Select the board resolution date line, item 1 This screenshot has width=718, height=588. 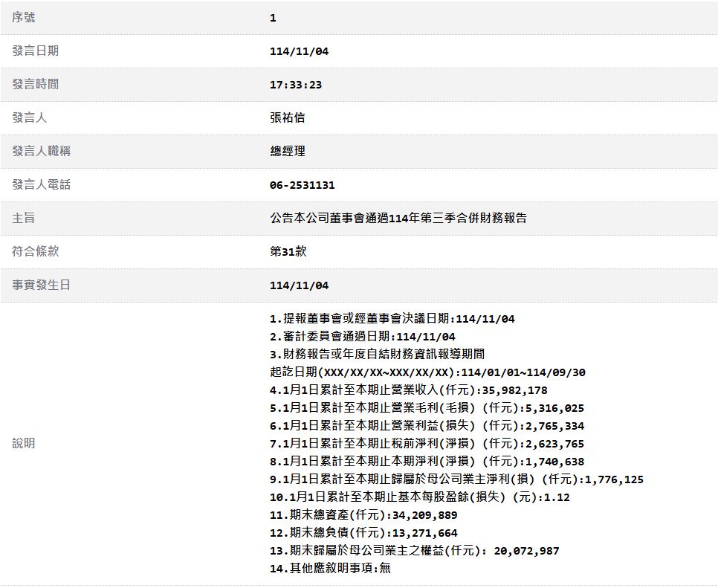tap(392, 319)
